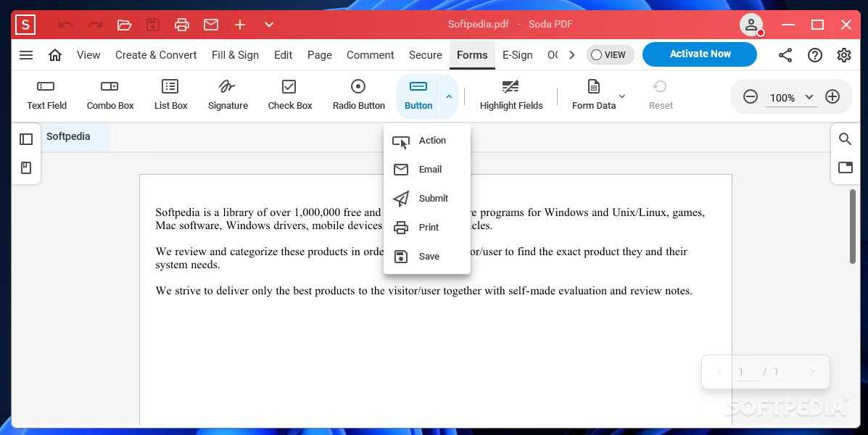This screenshot has width=868, height=435.
Task: Open the Help question mark icon
Action: coord(815,55)
